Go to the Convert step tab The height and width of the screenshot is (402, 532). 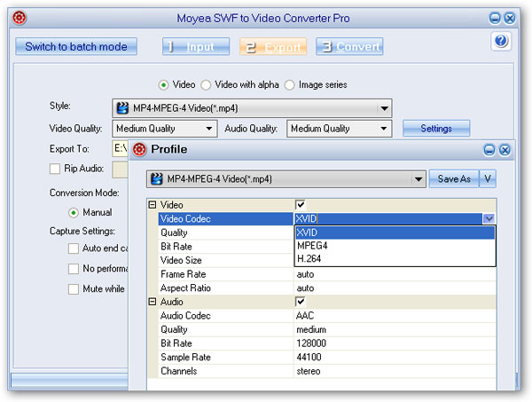pyautogui.click(x=349, y=46)
